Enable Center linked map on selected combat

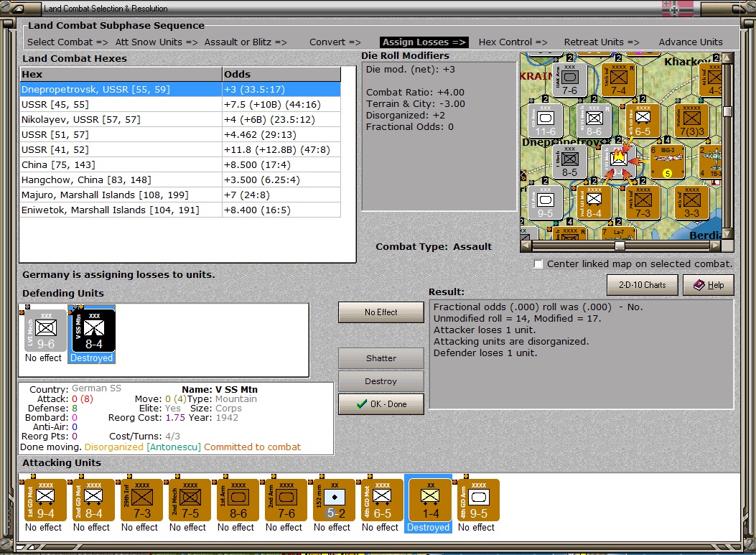[538, 264]
